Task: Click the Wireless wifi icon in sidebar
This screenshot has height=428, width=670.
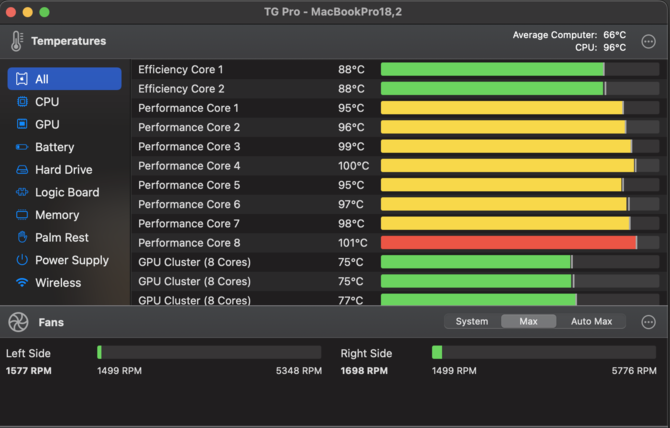Action: [22, 282]
